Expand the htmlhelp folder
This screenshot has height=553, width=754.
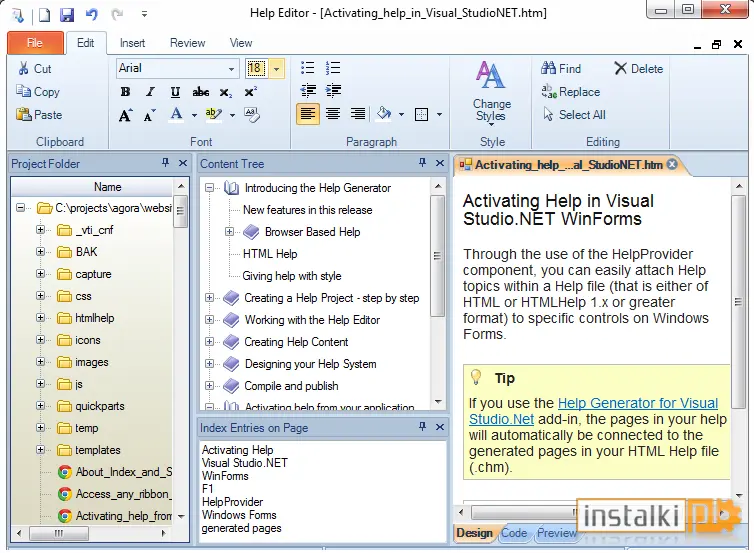click(40, 318)
